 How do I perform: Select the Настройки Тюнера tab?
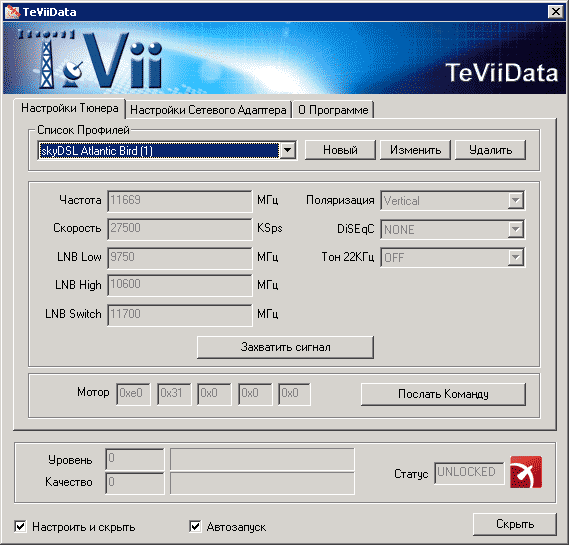(70, 108)
